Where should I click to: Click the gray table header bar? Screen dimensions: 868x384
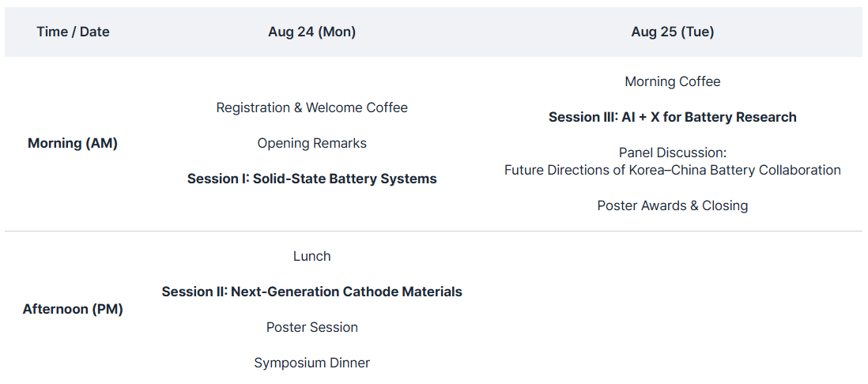pos(433,32)
